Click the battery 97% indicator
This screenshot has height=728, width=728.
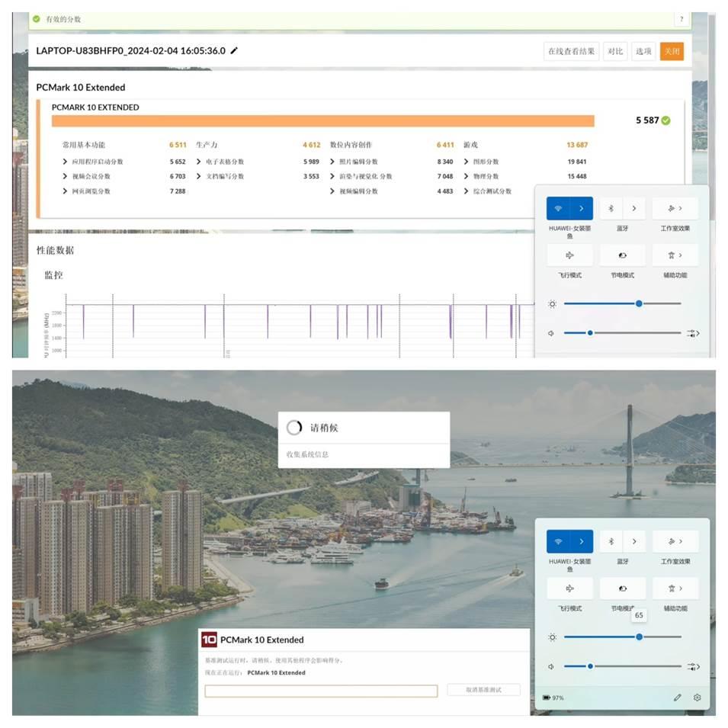pos(553,698)
